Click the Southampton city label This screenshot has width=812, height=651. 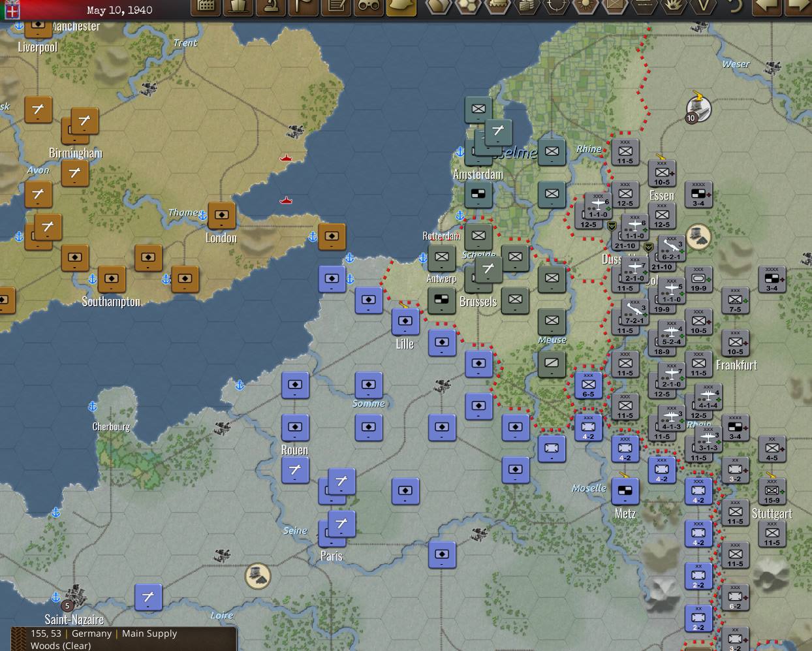pyautogui.click(x=111, y=302)
